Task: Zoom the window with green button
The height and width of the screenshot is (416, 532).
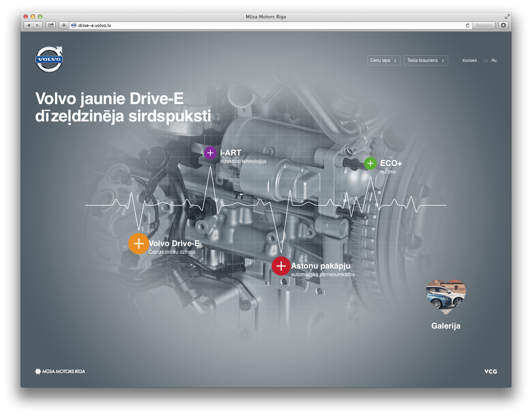Action: click(x=40, y=17)
